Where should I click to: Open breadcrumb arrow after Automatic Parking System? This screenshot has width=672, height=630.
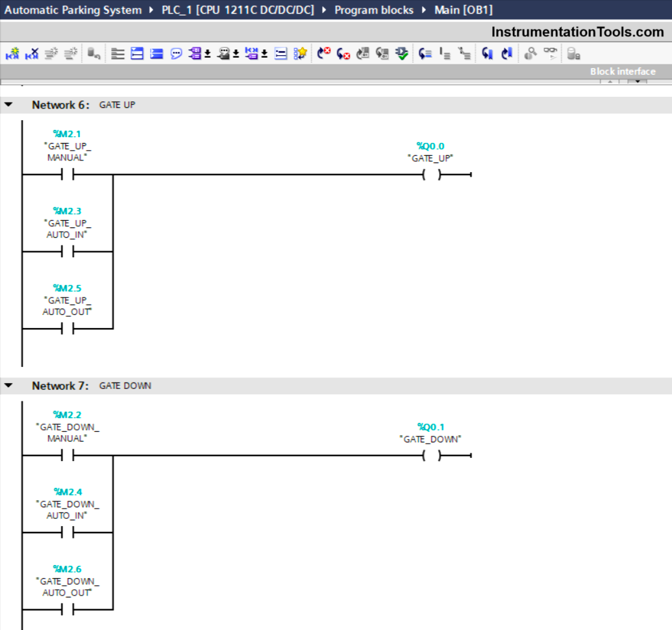click(x=151, y=10)
